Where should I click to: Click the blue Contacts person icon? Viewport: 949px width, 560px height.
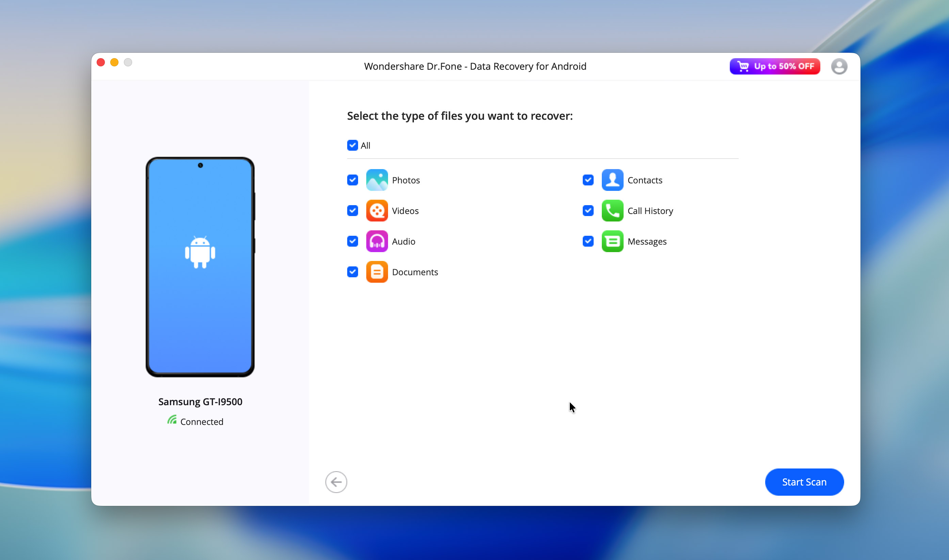coord(612,180)
